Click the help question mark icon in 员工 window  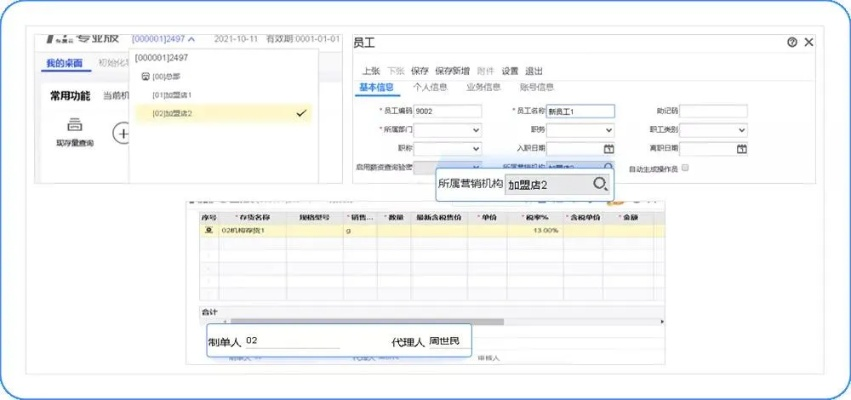[792, 43]
